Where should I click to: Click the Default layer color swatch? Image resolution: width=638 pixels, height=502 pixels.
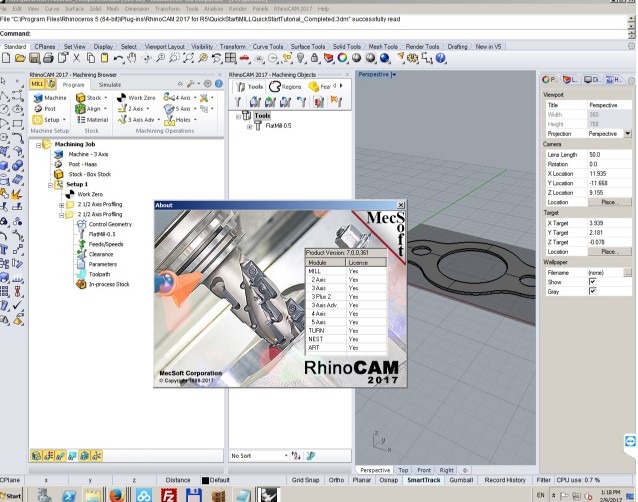[206, 481]
